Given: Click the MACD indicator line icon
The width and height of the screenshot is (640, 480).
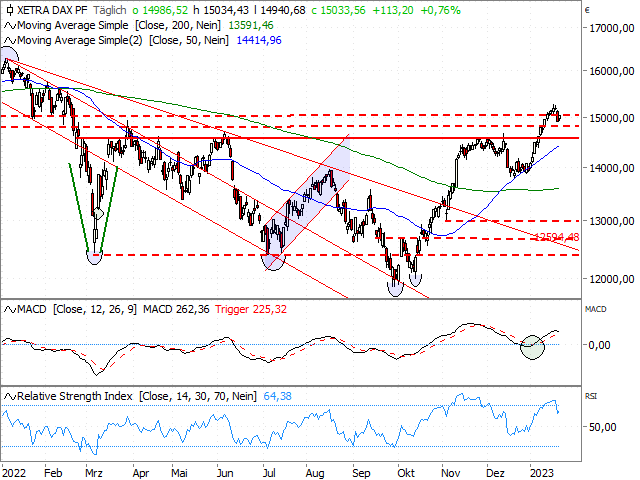Looking at the screenshot, I should tap(10, 309).
